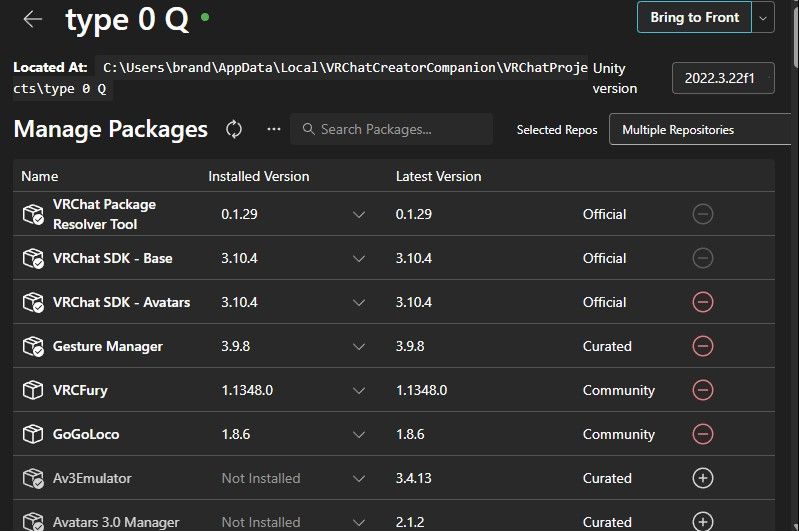Open the VRCFury version dropdown
The image size is (799, 531).
tap(359, 390)
